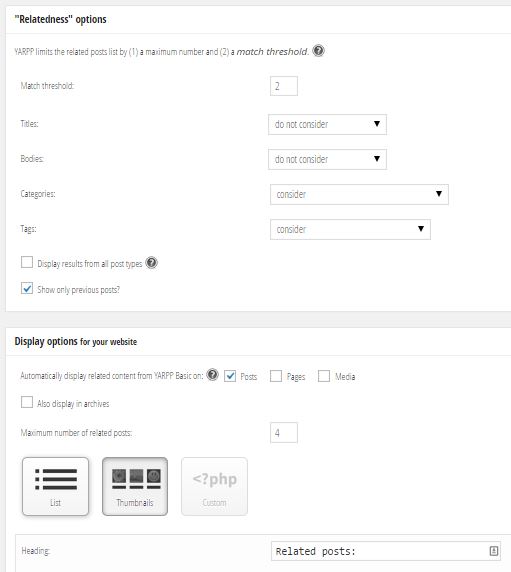511x572 pixels.
Task: Open help icon beside YARPP Basic on
Action: (x=212, y=375)
